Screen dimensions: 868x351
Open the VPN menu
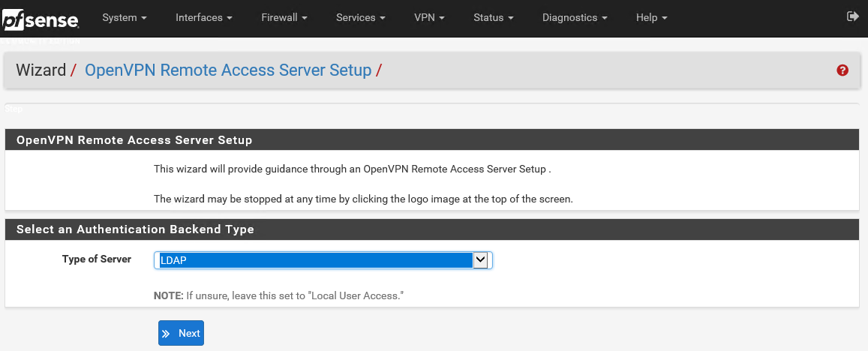[429, 17]
